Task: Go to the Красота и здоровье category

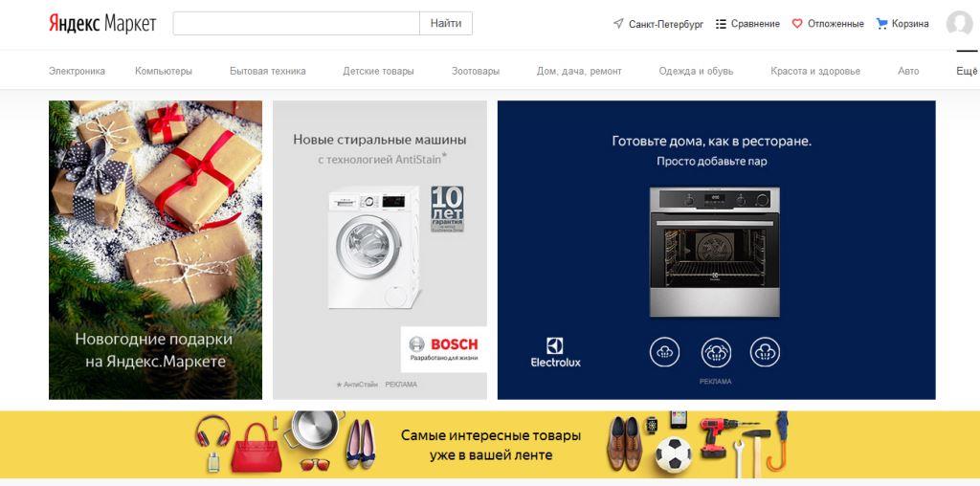Action: 815,71
